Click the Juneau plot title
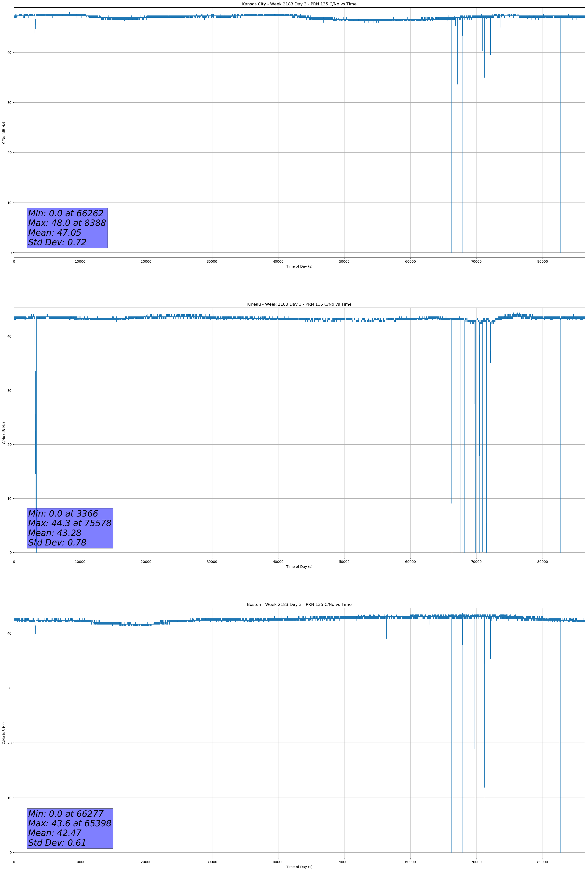Screen dimensions: 588x871 (x=299, y=304)
